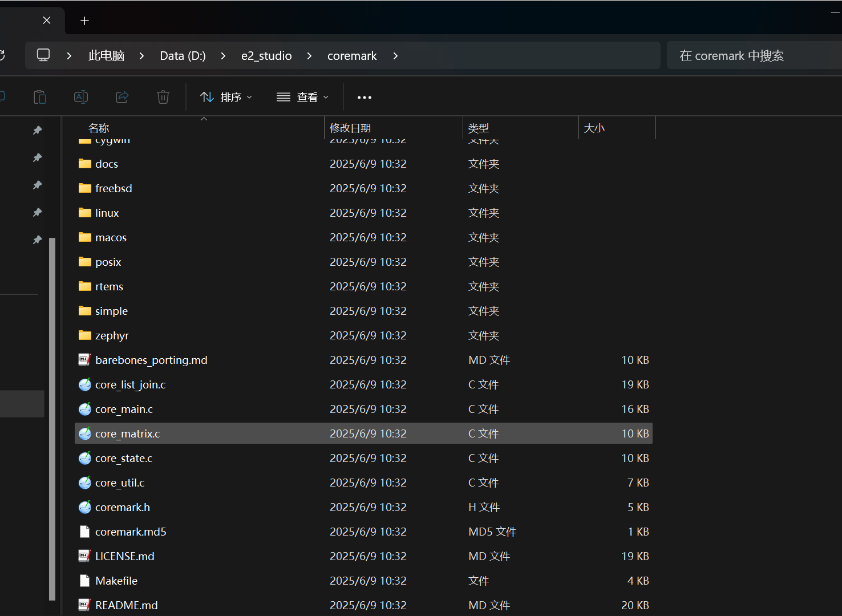Select the freebsd folder row
The height and width of the screenshot is (616, 842).
(x=363, y=188)
